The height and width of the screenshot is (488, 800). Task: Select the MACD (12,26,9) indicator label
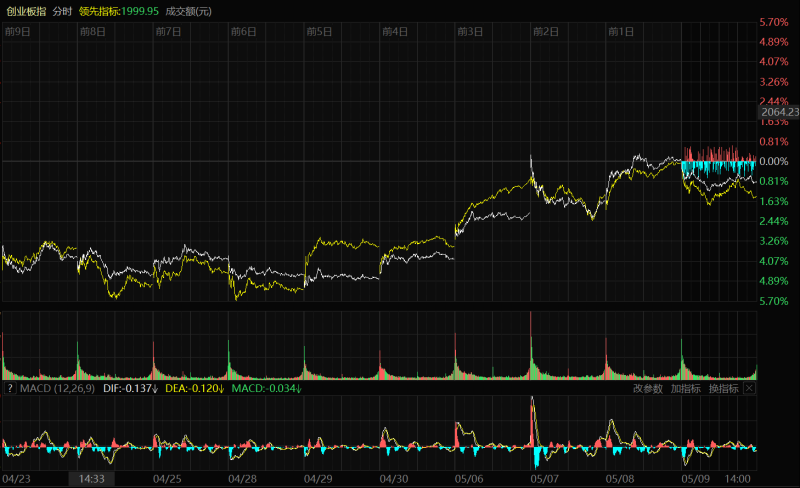click(58, 388)
